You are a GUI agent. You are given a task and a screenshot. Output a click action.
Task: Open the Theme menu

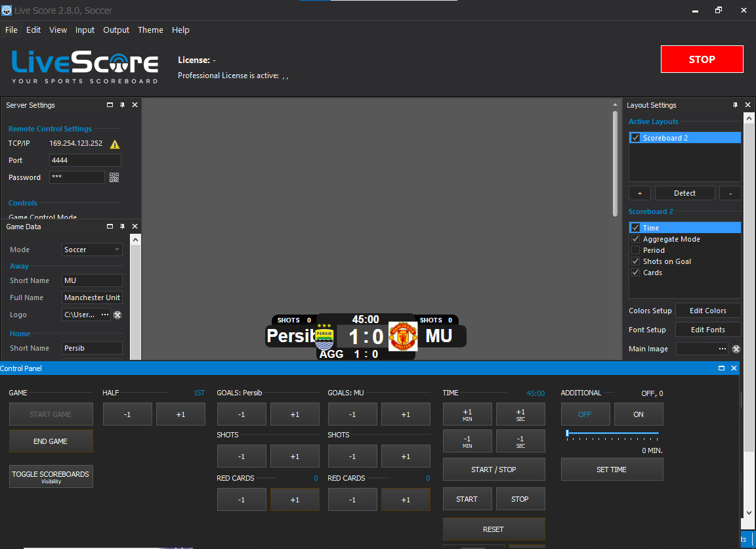(150, 30)
